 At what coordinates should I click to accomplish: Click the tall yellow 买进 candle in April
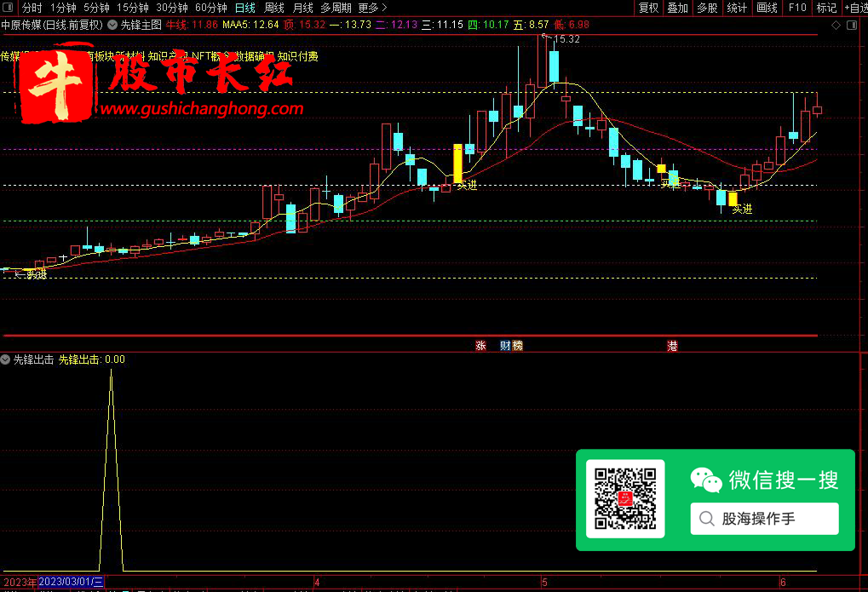click(457, 164)
